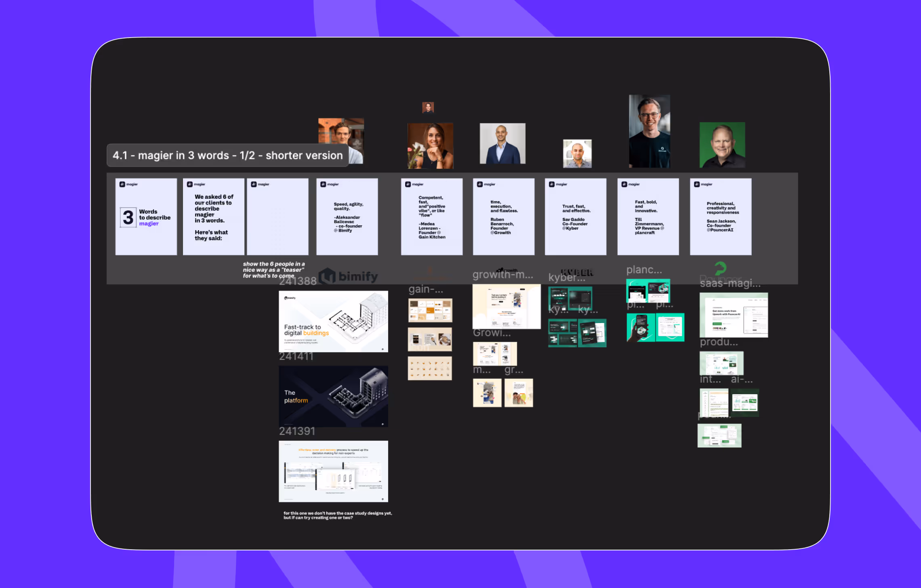Image resolution: width=921 pixels, height=588 pixels.
Task: Select the phone-in-hand teal plancraft image
Action: click(641, 328)
